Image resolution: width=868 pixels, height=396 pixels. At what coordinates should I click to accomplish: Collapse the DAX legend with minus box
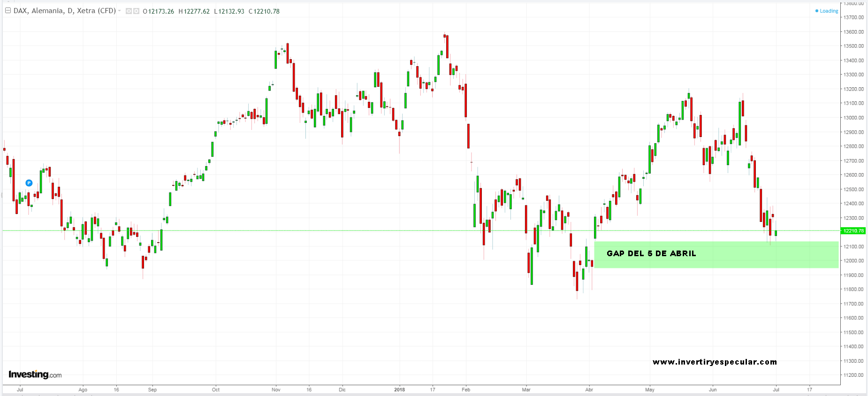[x=8, y=11]
